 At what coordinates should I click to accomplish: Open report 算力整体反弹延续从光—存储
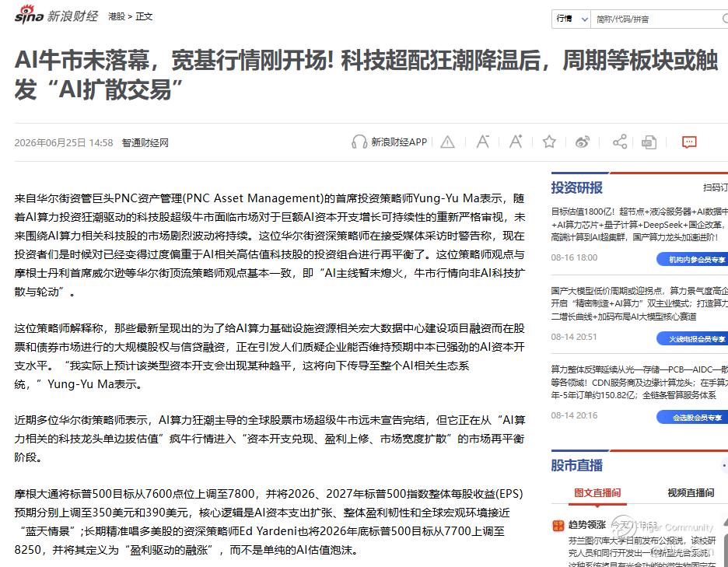pyautogui.click(x=639, y=382)
